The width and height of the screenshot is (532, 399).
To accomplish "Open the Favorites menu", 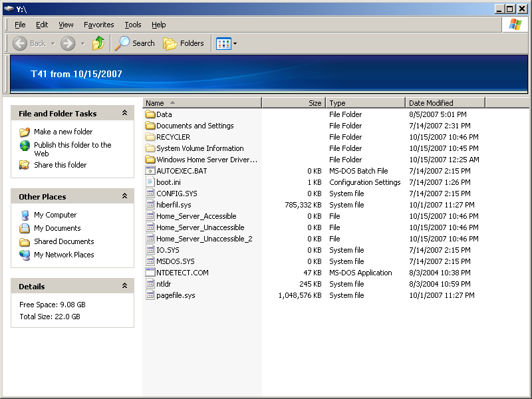I will (x=98, y=25).
